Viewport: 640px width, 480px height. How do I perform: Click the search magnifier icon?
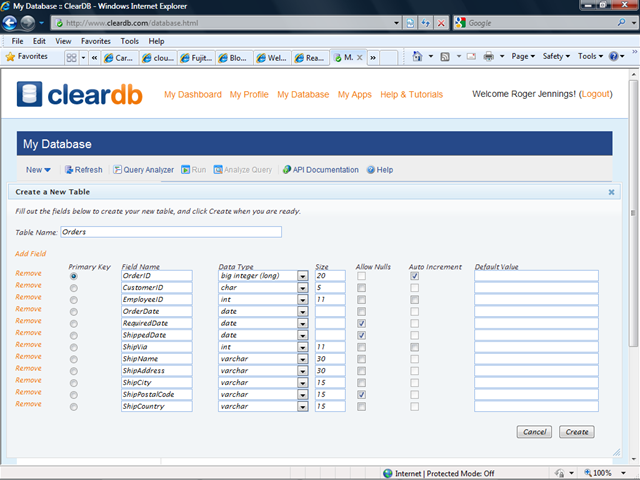click(x=622, y=22)
